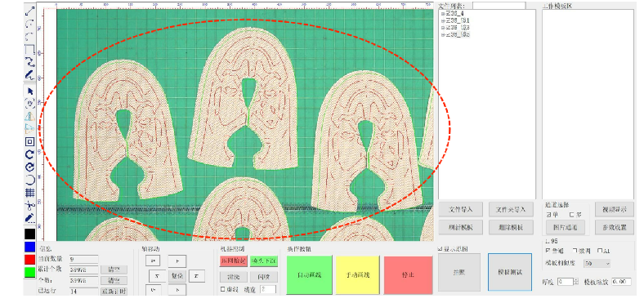Click the red machine control button
The image size is (644, 303).
click(x=233, y=261)
